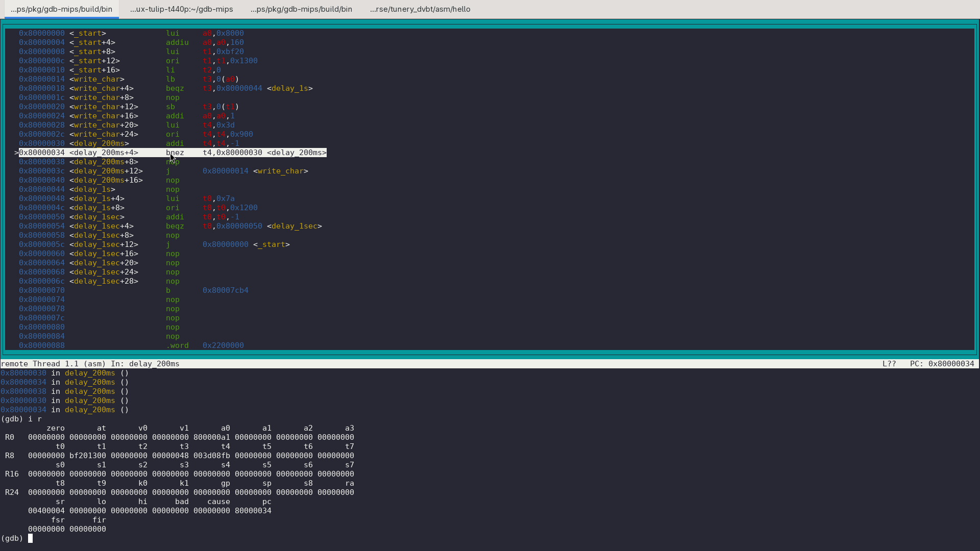Select the third tab ending in build/bin
Image resolution: width=980 pixels, height=551 pixels.
(301, 9)
